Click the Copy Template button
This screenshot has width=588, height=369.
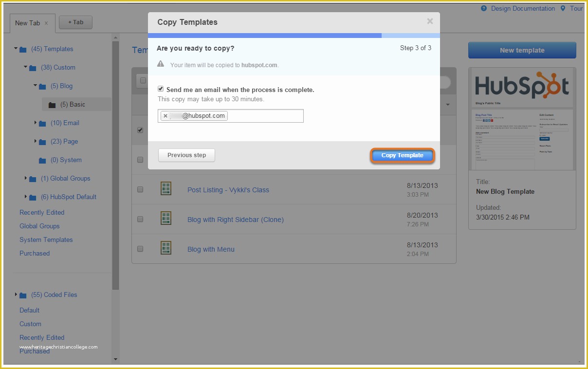(403, 155)
